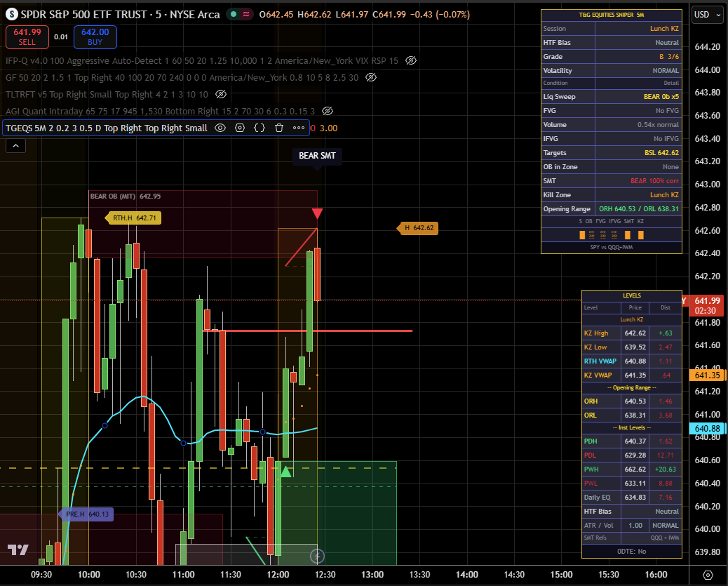Click the Daily EQ level label

tap(597, 498)
